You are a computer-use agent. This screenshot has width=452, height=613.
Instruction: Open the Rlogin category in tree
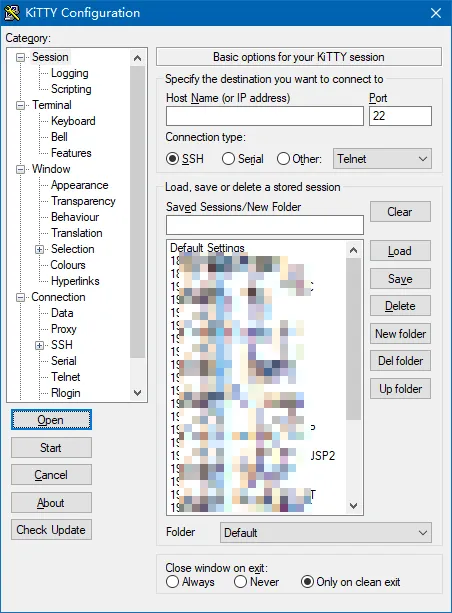pos(65,393)
